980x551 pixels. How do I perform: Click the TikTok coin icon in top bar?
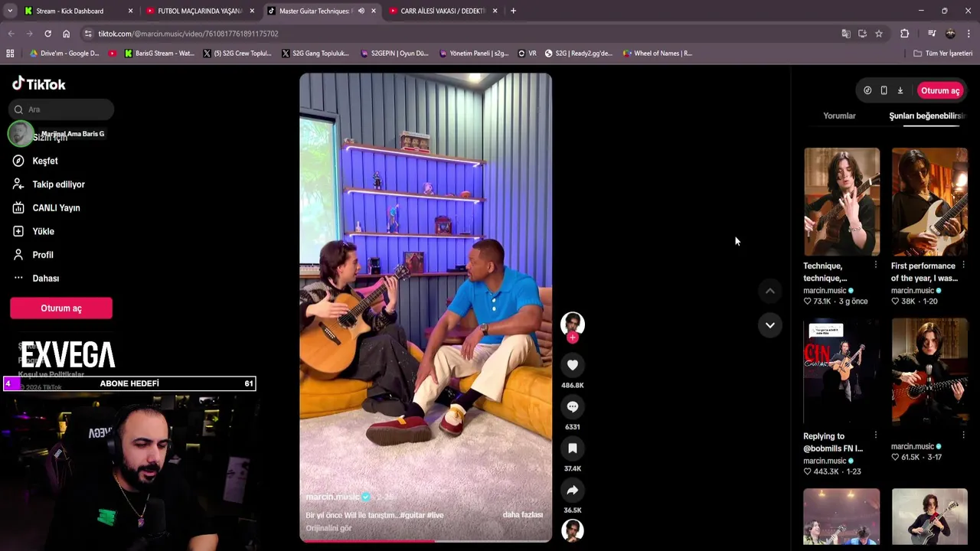(867, 90)
